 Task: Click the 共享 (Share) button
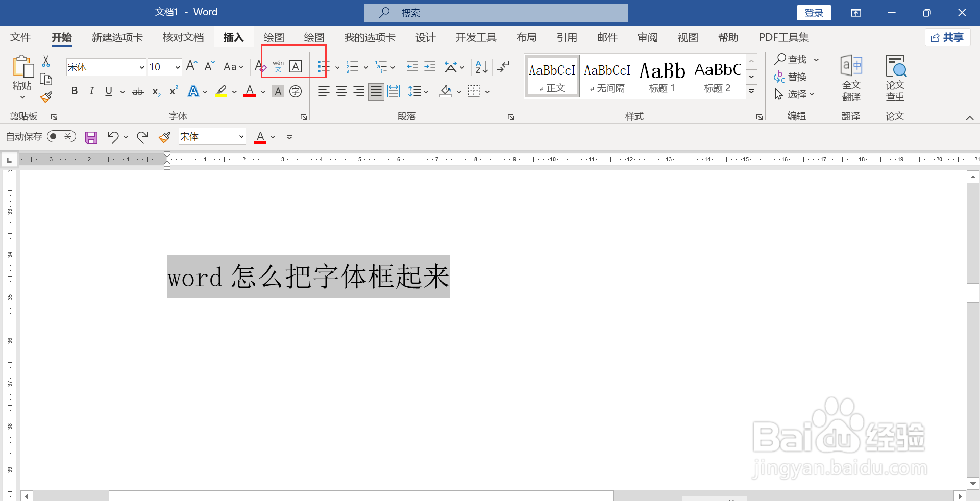pos(947,37)
